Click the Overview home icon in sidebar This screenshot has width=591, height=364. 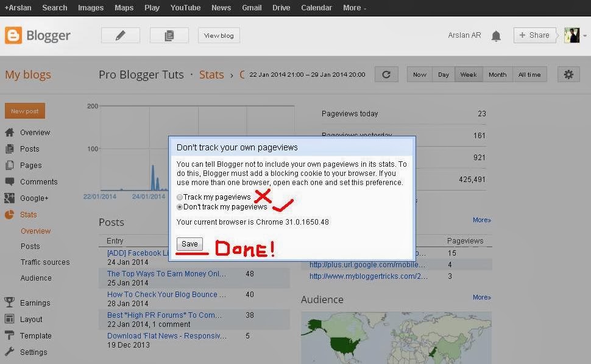tap(9, 132)
